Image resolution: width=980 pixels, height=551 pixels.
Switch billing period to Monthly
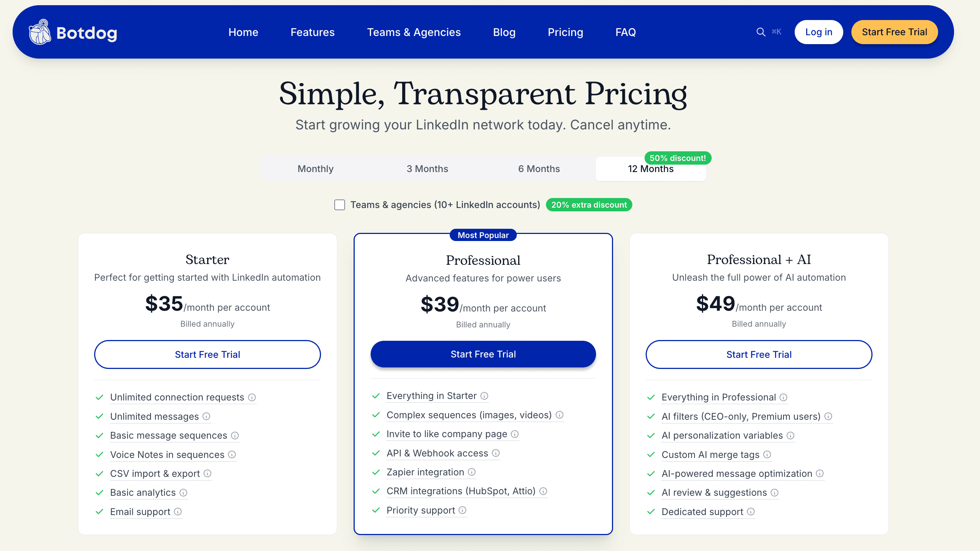point(315,169)
